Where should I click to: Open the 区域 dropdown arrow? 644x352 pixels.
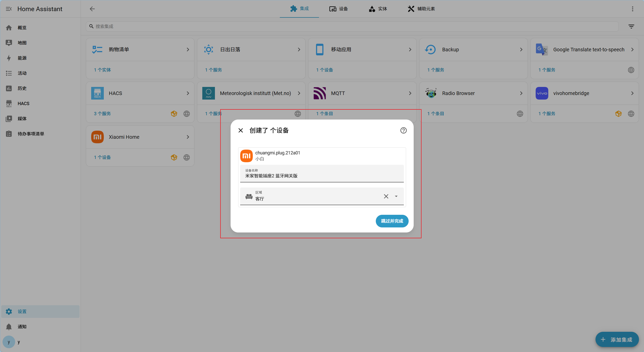396,196
